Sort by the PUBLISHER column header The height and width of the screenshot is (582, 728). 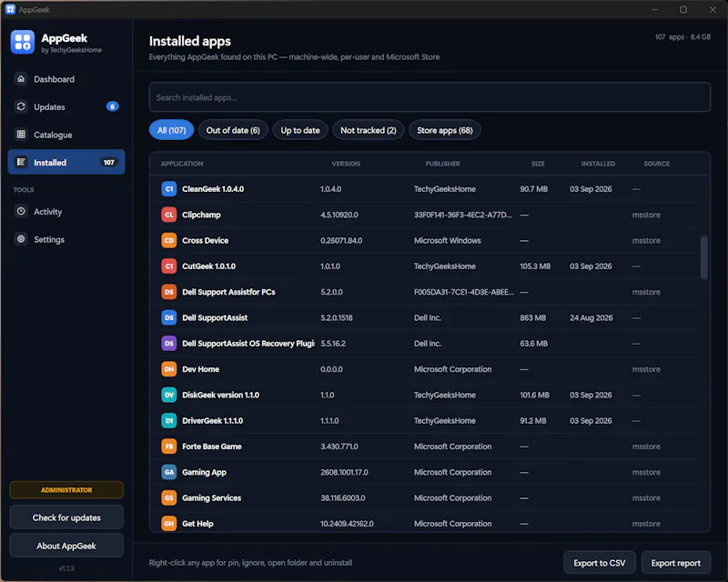tap(442, 164)
